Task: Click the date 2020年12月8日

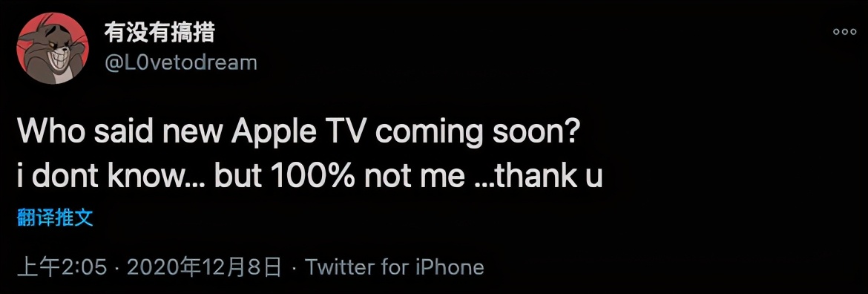Action: click(204, 268)
